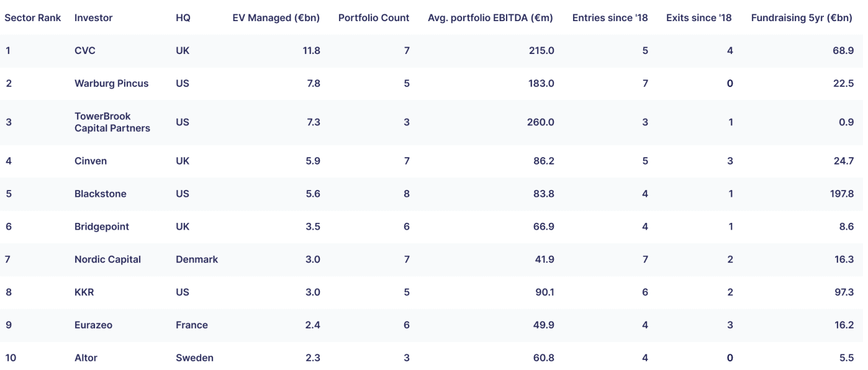Click sector rank 1 cell
Viewport: 868px width, 370px height.
tap(7, 51)
